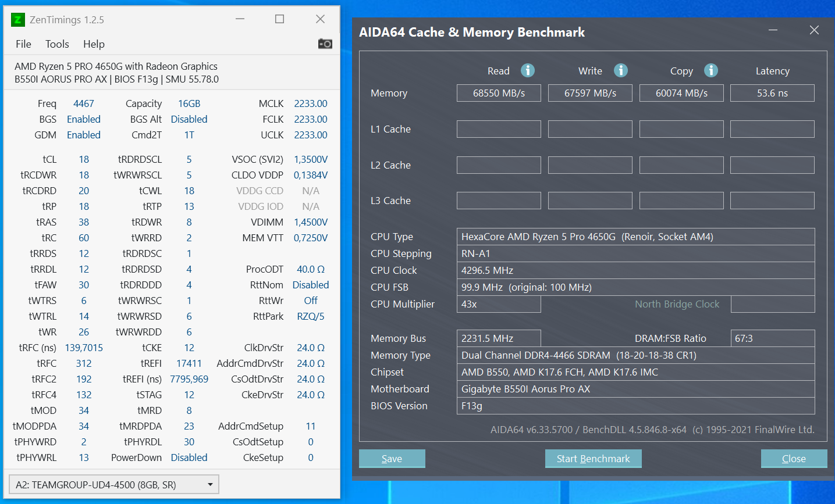Click the AddrCmdSetup value 11

click(311, 426)
